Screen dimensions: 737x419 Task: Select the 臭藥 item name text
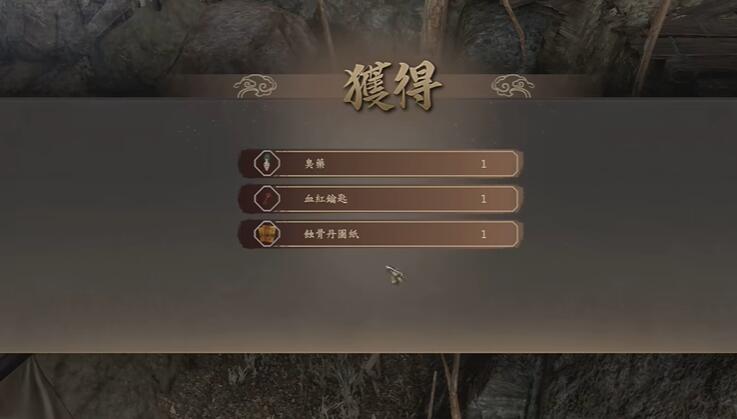point(315,164)
